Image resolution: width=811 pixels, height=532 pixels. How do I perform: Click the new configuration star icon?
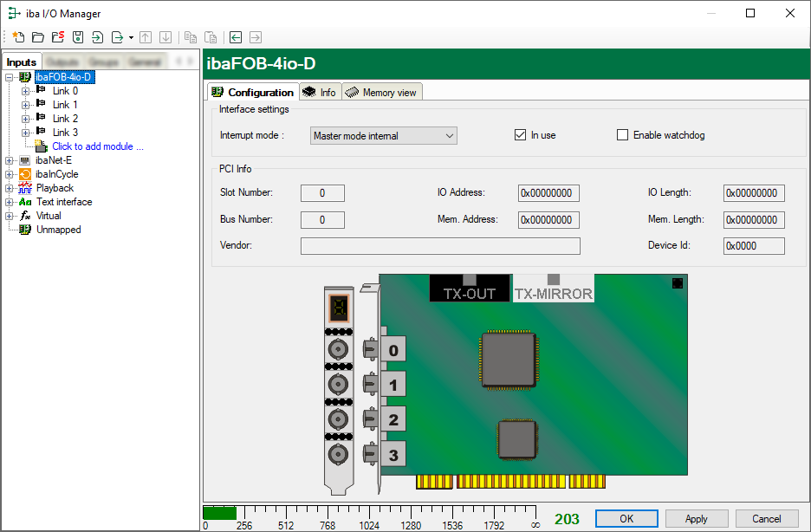tap(17, 37)
